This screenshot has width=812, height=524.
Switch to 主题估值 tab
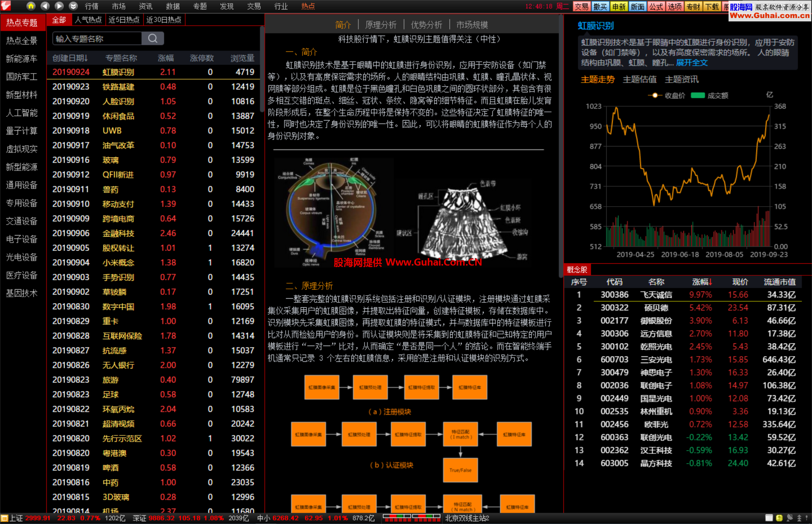[639, 79]
